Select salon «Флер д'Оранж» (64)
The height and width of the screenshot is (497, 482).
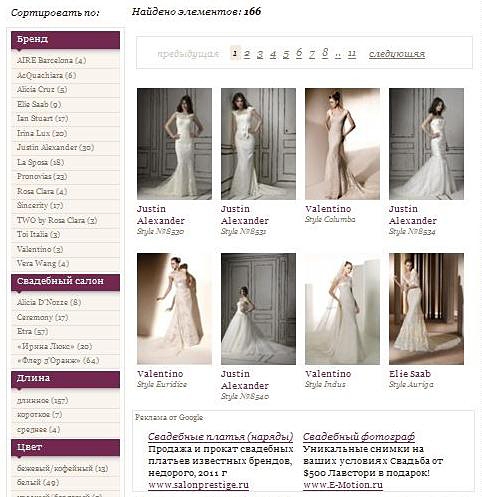point(58,360)
